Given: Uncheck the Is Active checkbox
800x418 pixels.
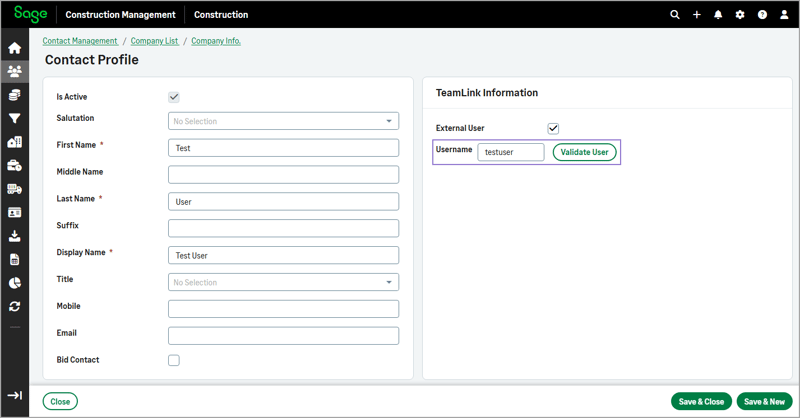Looking at the screenshot, I should (x=174, y=97).
